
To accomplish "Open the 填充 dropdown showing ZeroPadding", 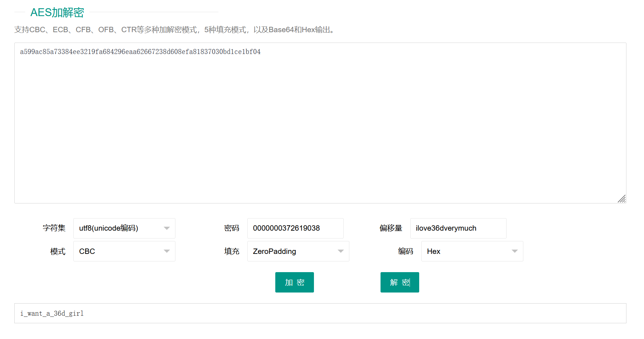I will (292, 251).
